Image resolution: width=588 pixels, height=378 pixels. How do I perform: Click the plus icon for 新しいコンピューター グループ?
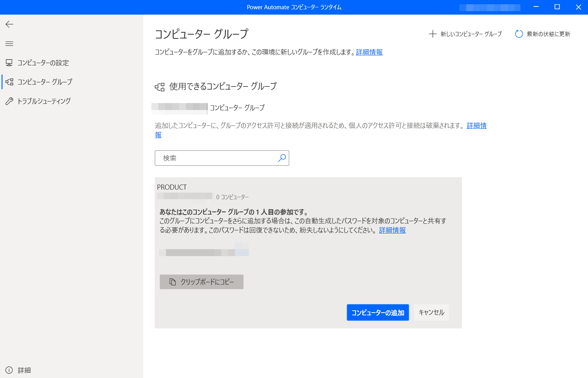pyautogui.click(x=433, y=34)
